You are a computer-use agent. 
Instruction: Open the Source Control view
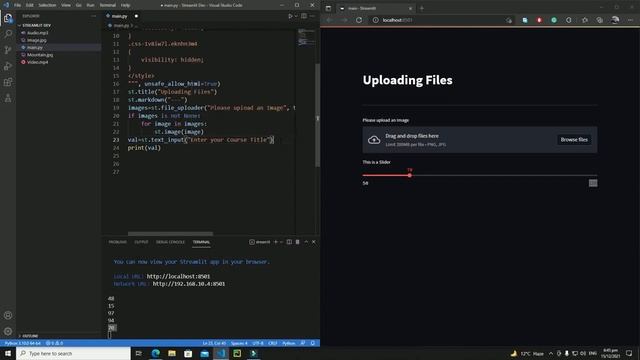pyautogui.click(x=8, y=50)
